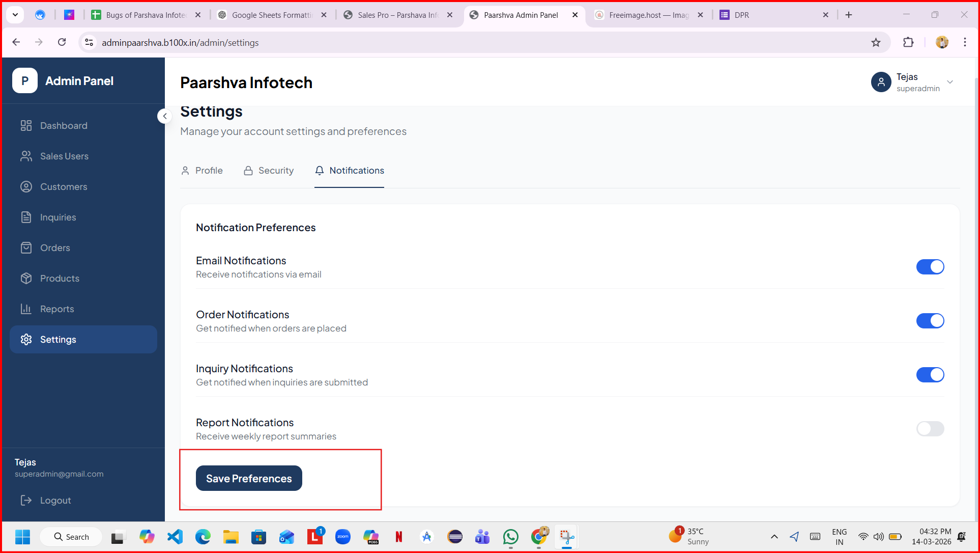
Task: Show hidden system tray icons
Action: [x=774, y=537]
